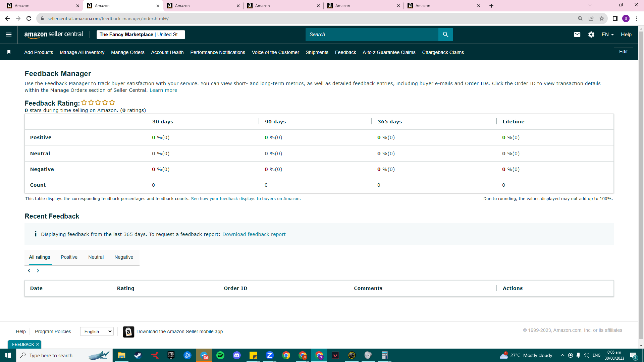Click Download the Amazon Seller mobile app
644x362 pixels.
pos(179,331)
